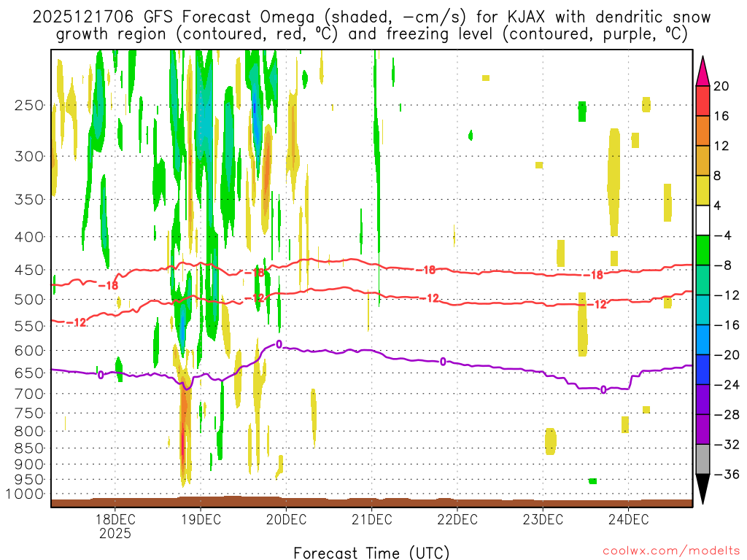
Task: Click the pink upward arrow atop colorbar
Action: [703, 71]
